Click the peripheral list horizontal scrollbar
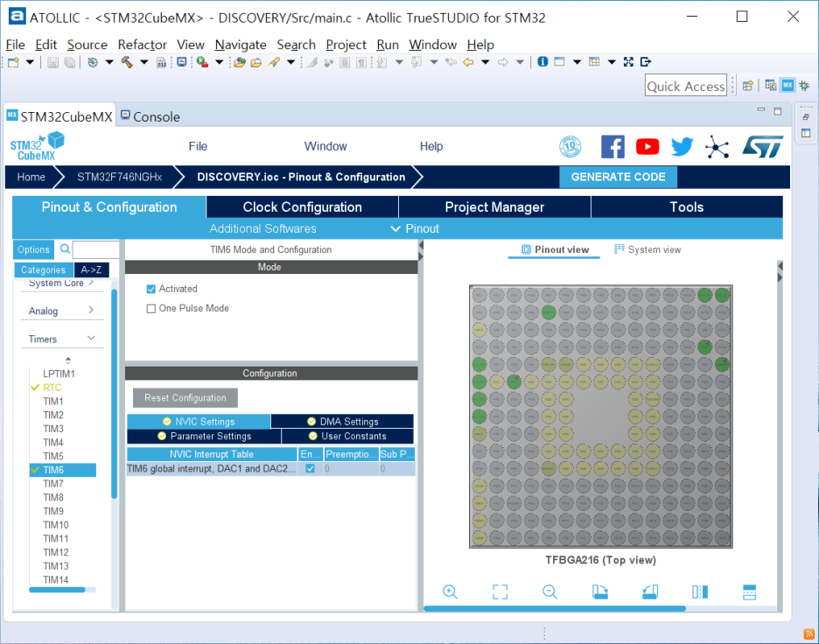 (x=57, y=590)
